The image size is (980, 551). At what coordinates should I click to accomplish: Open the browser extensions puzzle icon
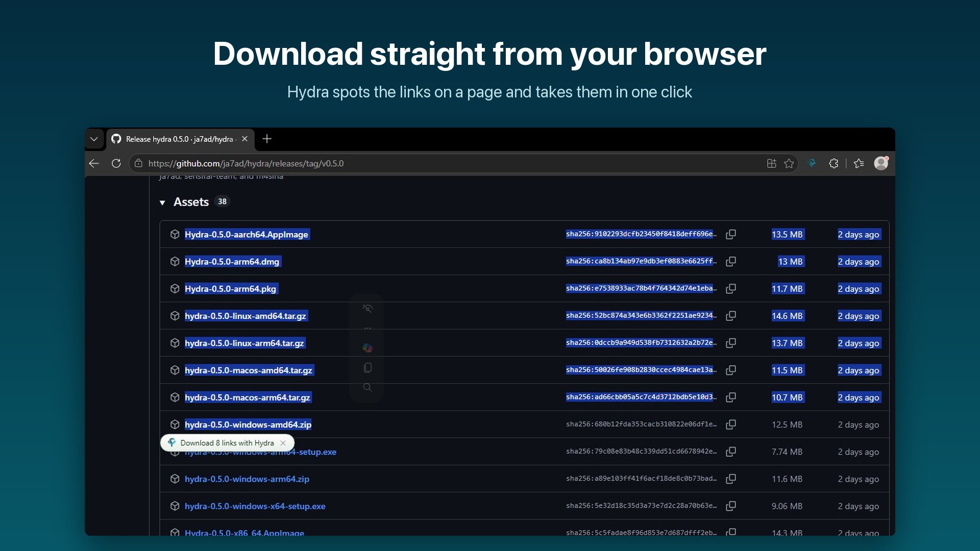coord(834,163)
